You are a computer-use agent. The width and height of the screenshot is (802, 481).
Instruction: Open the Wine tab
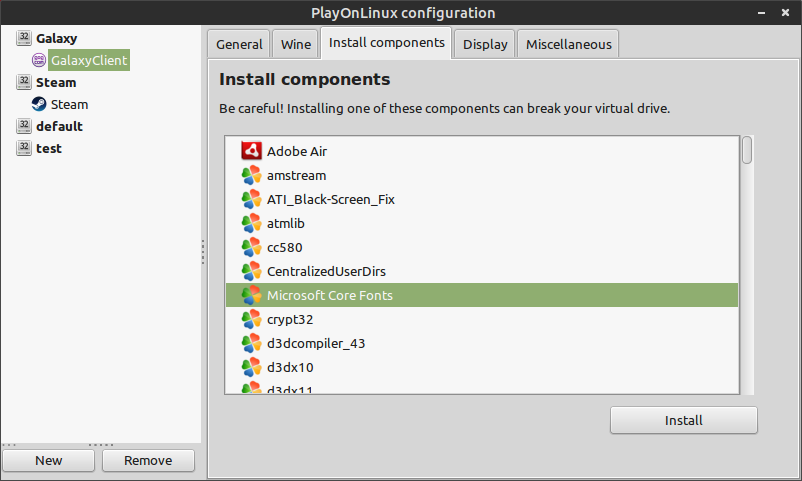296,45
